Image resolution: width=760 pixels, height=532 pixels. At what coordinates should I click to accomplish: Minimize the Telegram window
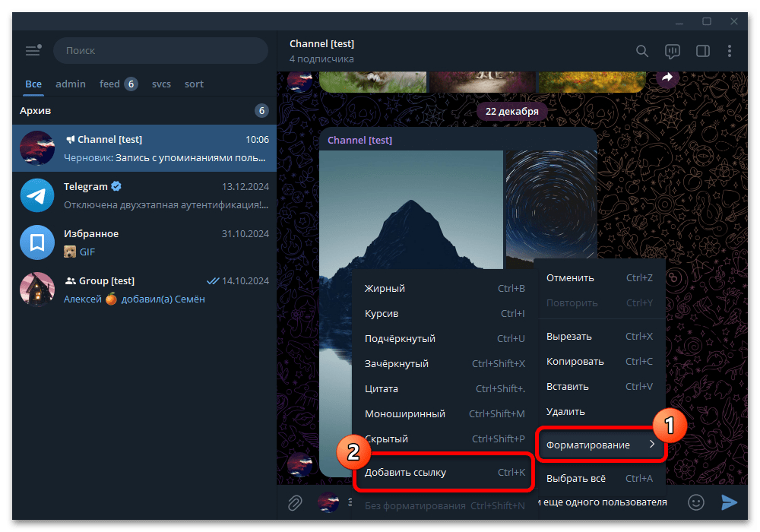[x=679, y=22]
